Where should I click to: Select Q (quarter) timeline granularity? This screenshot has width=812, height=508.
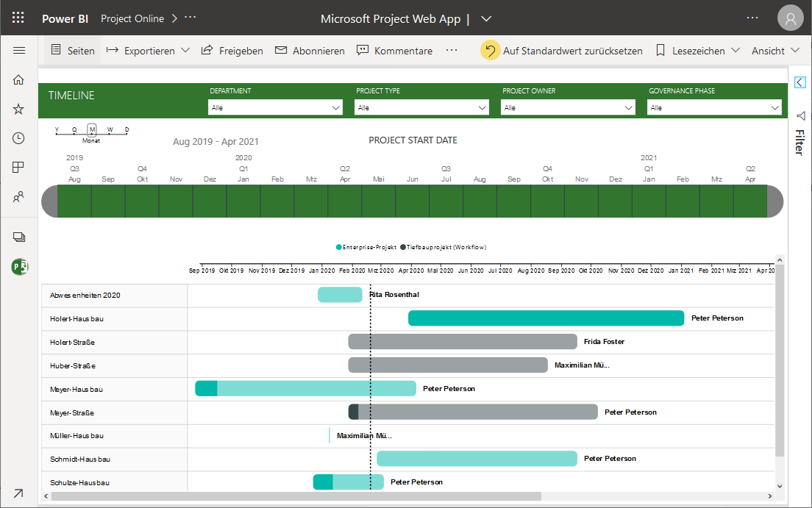[x=74, y=129]
